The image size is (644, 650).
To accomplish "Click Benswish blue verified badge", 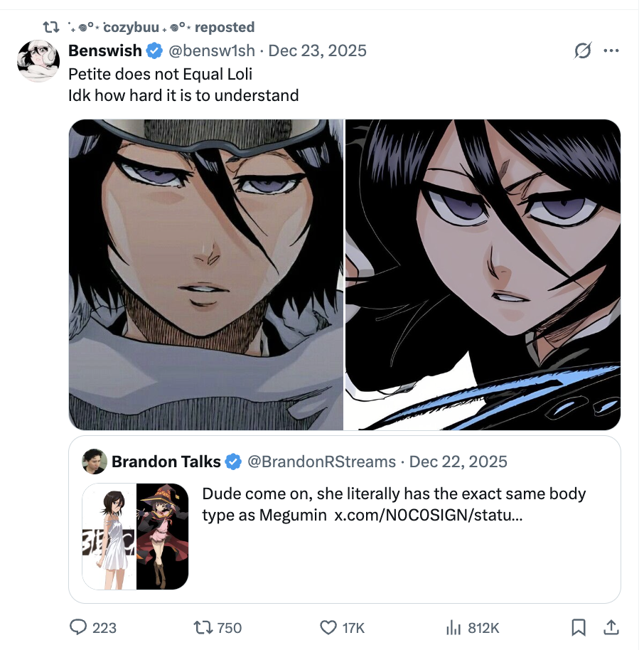I will click(154, 50).
